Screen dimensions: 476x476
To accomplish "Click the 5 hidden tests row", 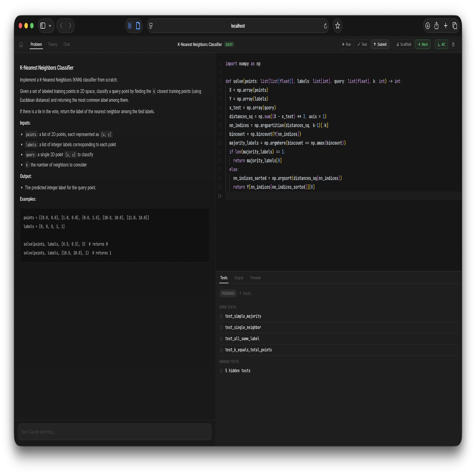I will [x=339, y=370].
